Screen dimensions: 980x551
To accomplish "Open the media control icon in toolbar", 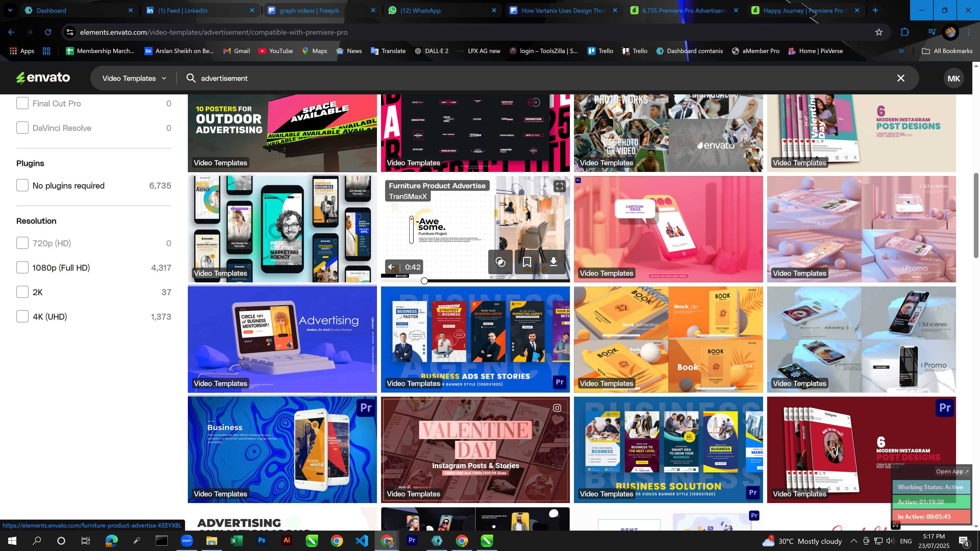I will 932,32.
